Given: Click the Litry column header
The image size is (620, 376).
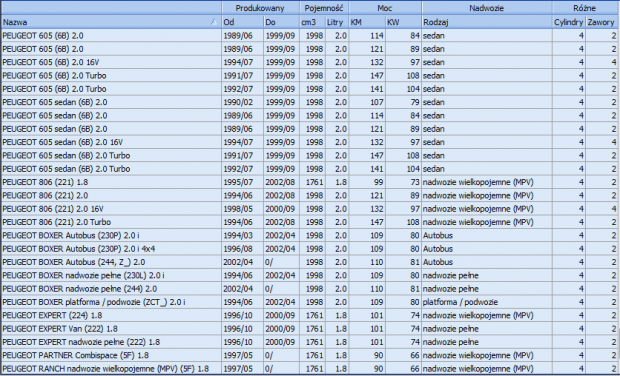Looking at the screenshot, I should tap(337, 22).
